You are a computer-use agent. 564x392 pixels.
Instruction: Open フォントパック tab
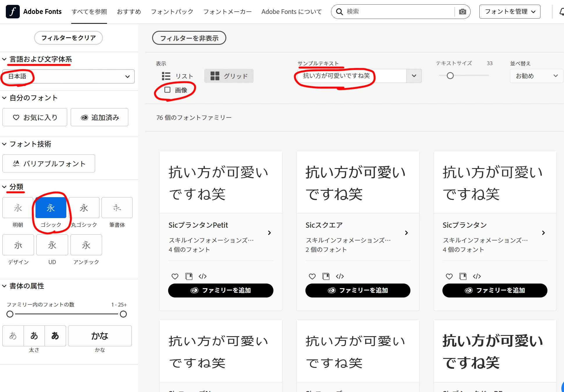click(172, 12)
